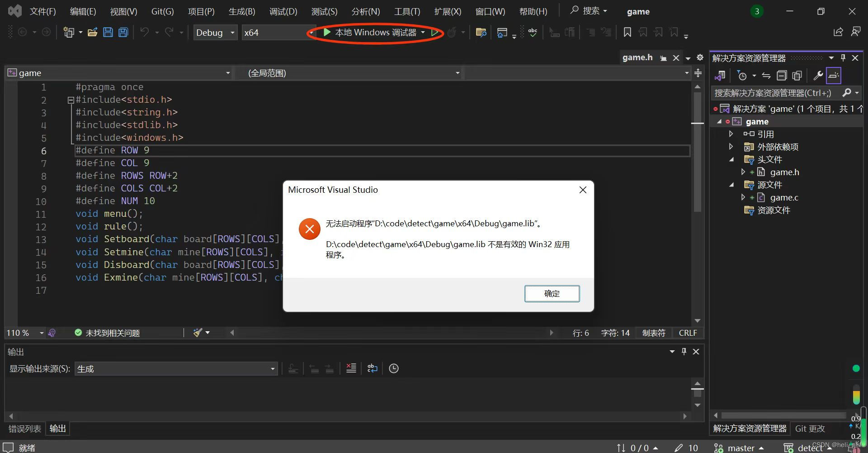Open the 文件(F) menu
The width and height of the screenshot is (868, 453).
tap(42, 11)
